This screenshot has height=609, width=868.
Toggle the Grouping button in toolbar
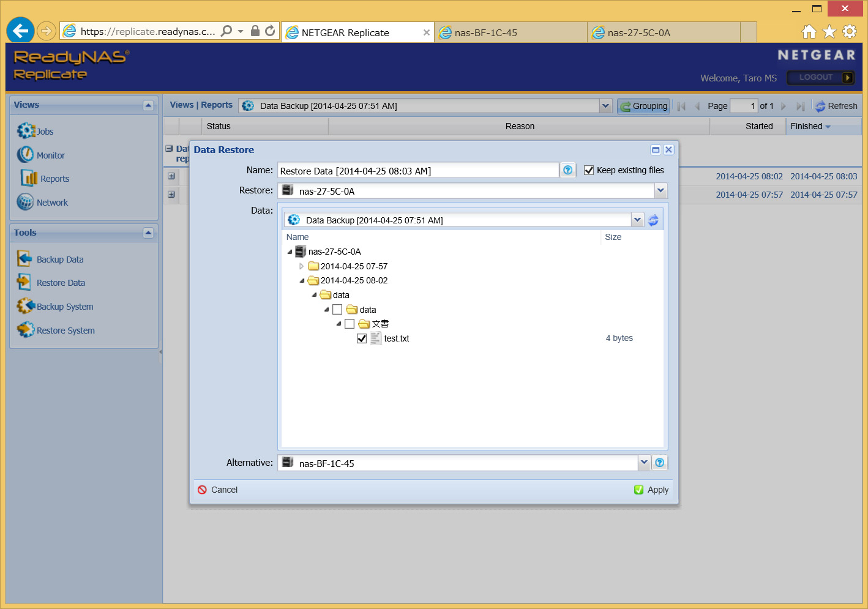643,106
